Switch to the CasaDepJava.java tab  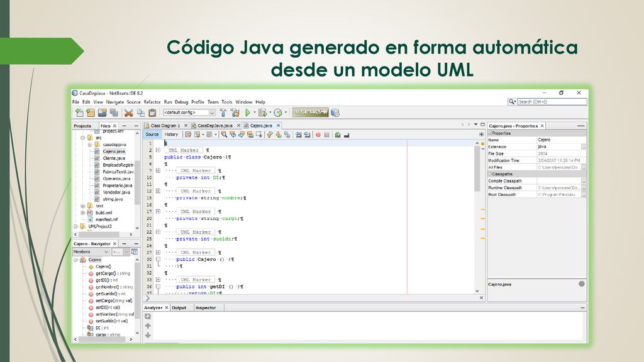tap(215, 126)
